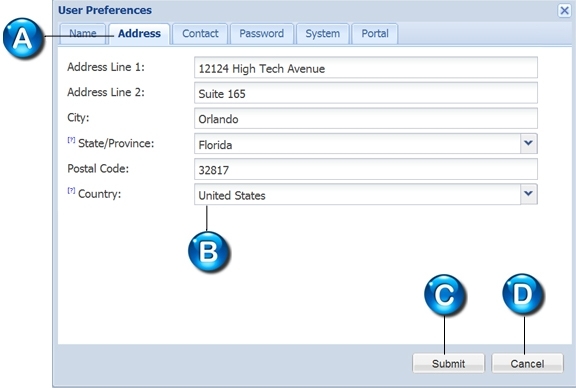Switch to the Name tab

pyautogui.click(x=83, y=34)
